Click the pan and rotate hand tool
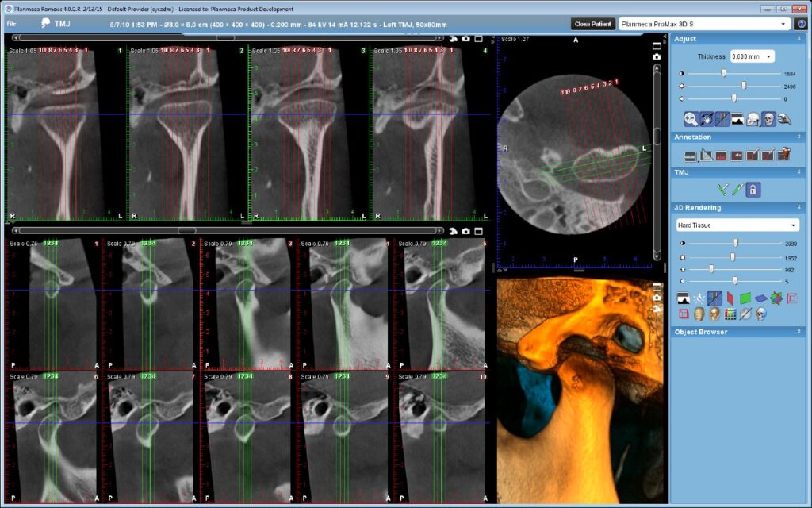This screenshot has height=508, width=812. (x=707, y=119)
